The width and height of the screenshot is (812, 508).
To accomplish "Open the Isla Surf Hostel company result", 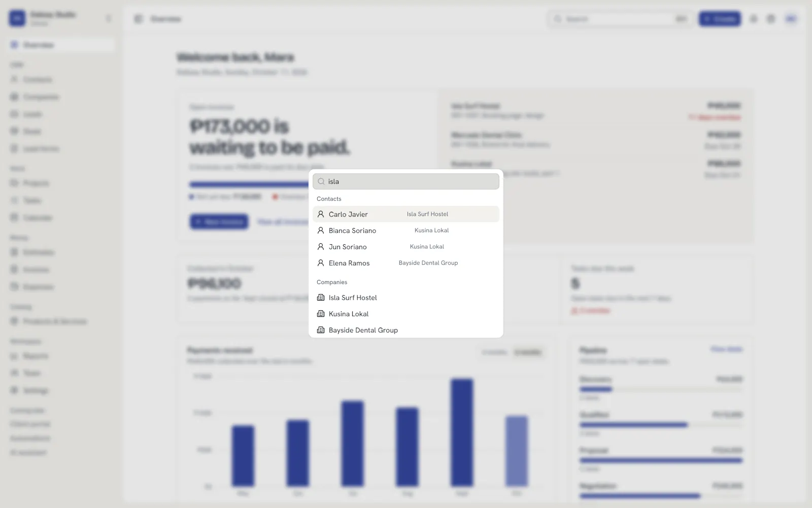I will pos(406,298).
